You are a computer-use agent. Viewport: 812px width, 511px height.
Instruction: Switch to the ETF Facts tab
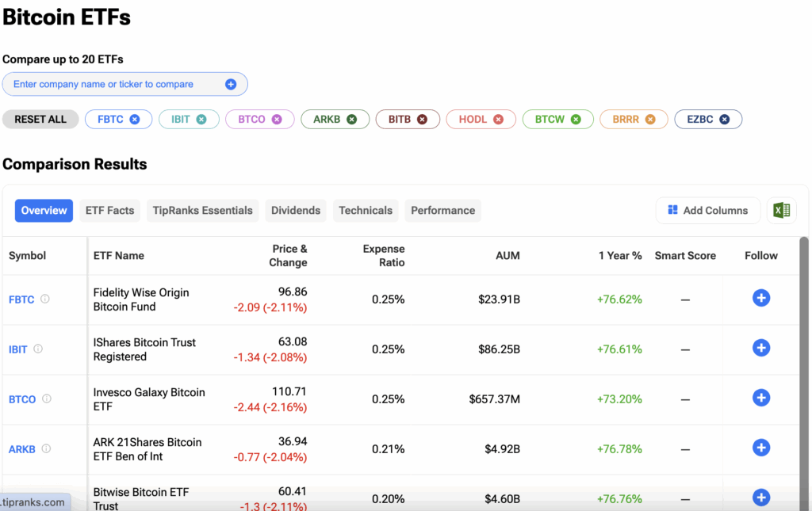click(109, 211)
